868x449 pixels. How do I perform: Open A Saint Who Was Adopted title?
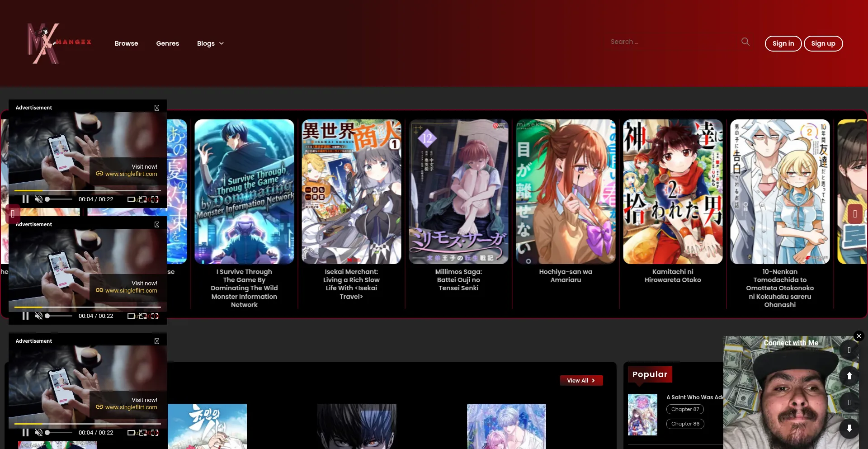pos(695,397)
